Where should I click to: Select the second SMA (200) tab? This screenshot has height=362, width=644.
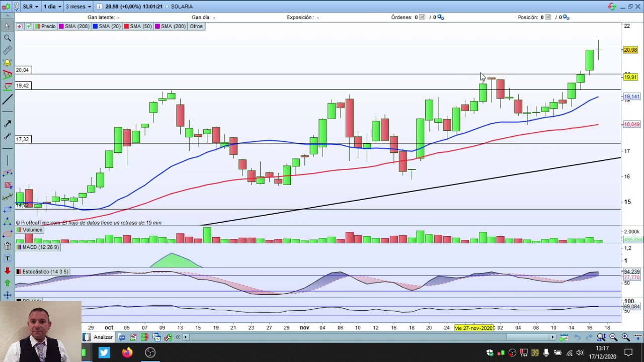coord(171,26)
